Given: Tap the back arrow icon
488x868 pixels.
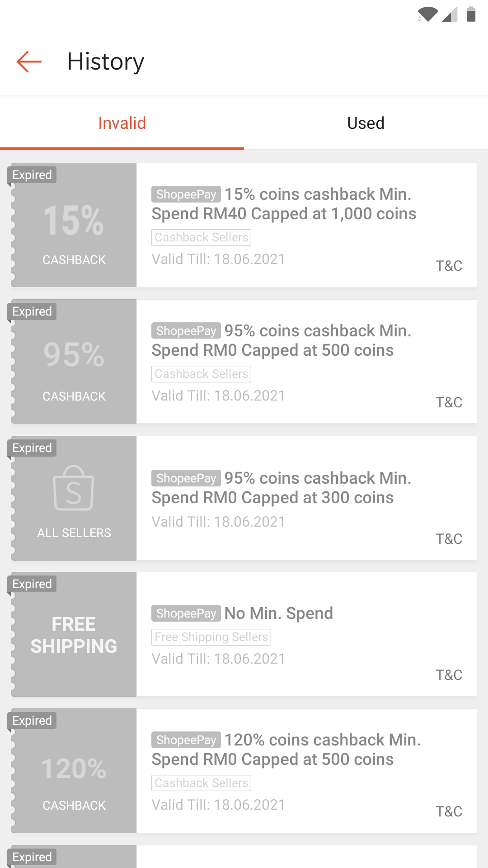Looking at the screenshot, I should click(29, 61).
